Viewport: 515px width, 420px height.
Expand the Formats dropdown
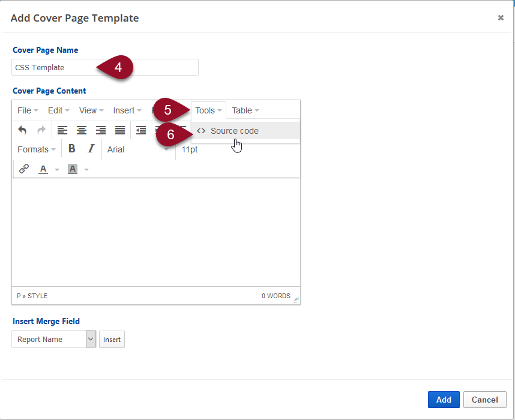(x=36, y=149)
